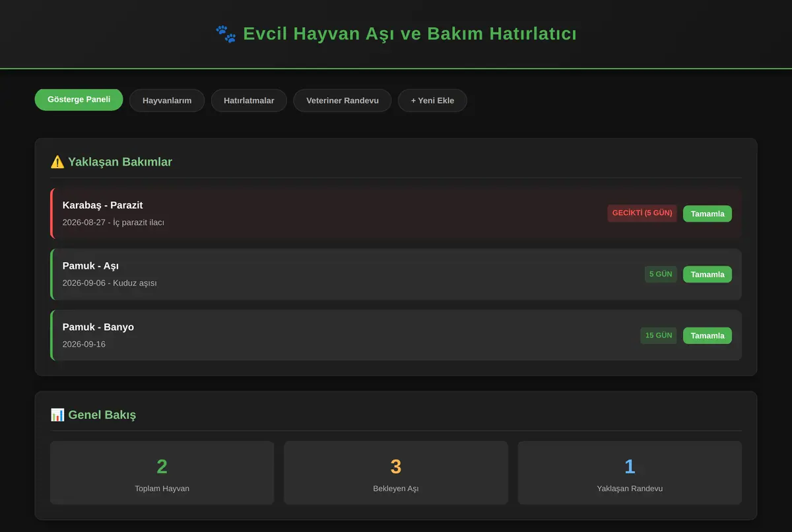
Task: Open the Yaklaşan Randevu stat card
Action: click(630, 473)
